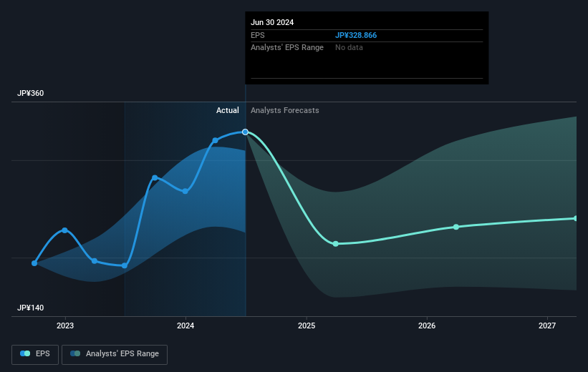588x372 pixels.
Task: Click the 2024 x-axis label
Action: 185,325
